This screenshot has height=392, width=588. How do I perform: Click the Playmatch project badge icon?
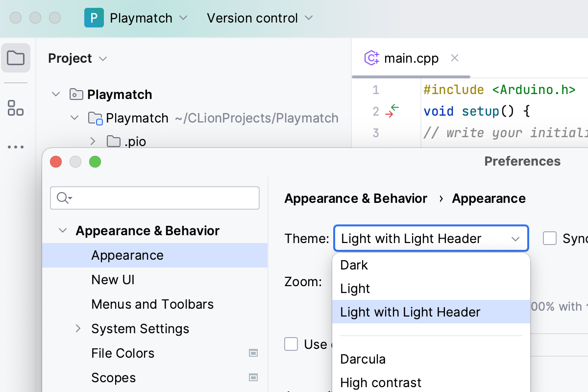pos(94,18)
